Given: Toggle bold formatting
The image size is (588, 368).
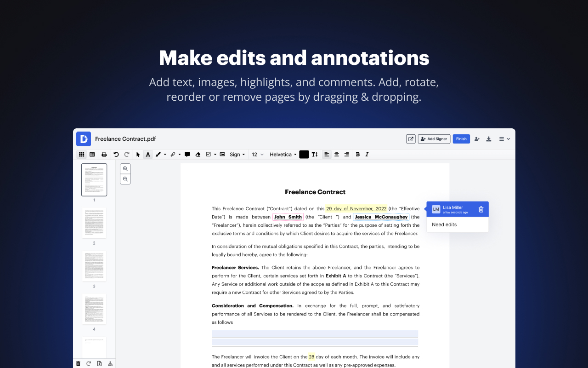Looking at the screenshot, I should (358, 155).
